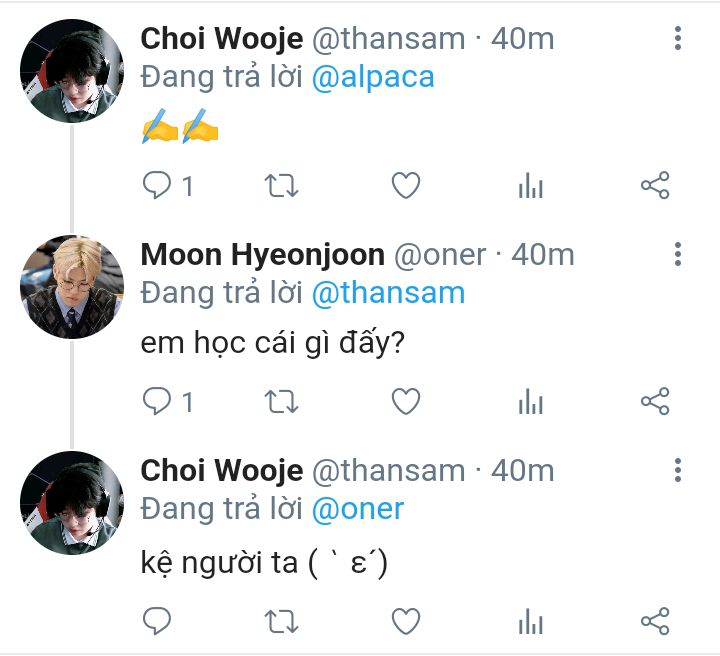Retweet Choi Wooje's writing-hand emoji tweet
This screenshot has height=656, width=720.
[281, 185]
